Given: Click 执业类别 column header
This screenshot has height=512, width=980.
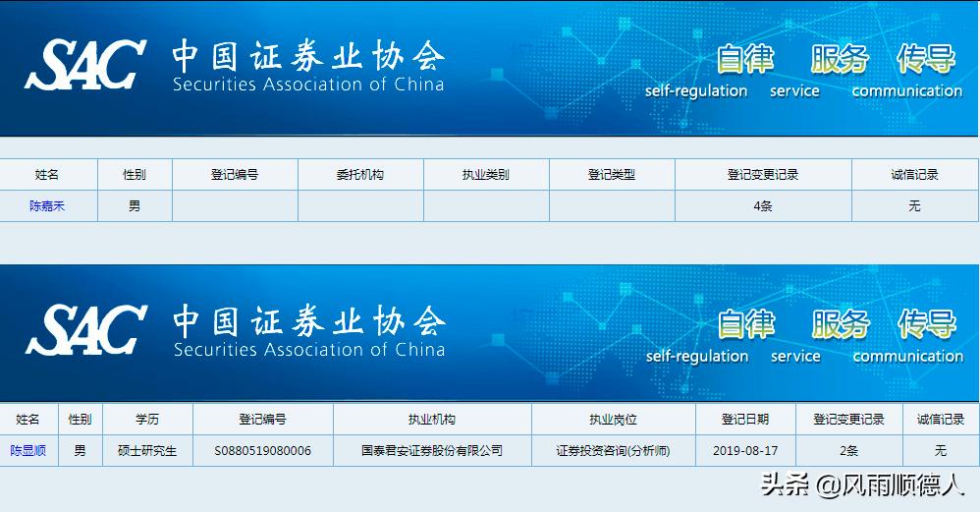Looking at the screenshot, I should 486,174.
